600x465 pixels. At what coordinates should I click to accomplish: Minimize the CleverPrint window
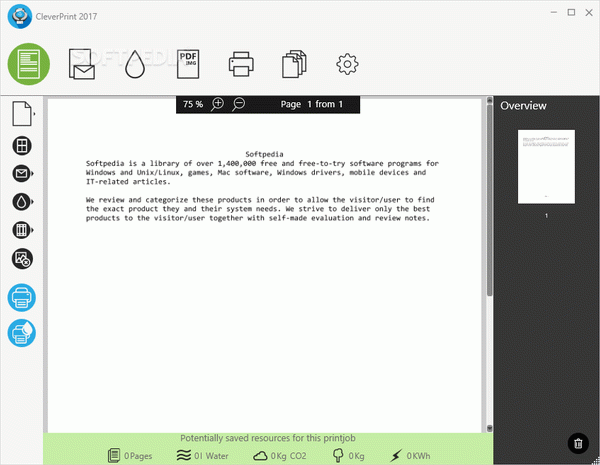click(x=554, y=12)
